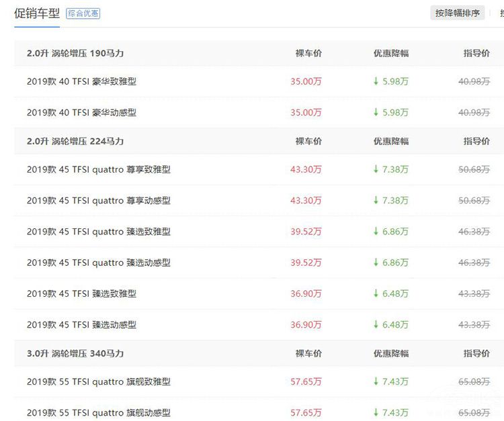Click 36.90万 price of 45 TFSI 臻选致雅型
The height and width of the screenshot is (421, 504).
tap(306, 294)
